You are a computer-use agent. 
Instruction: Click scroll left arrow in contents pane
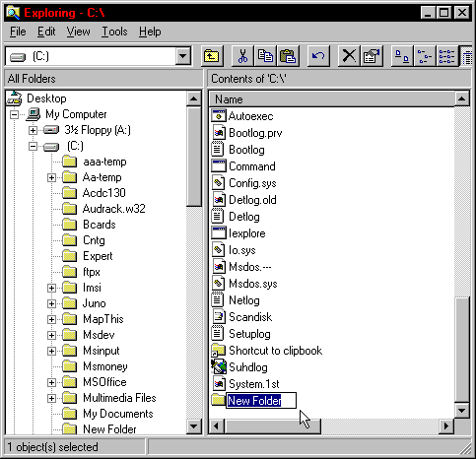(x=217, y=426)
